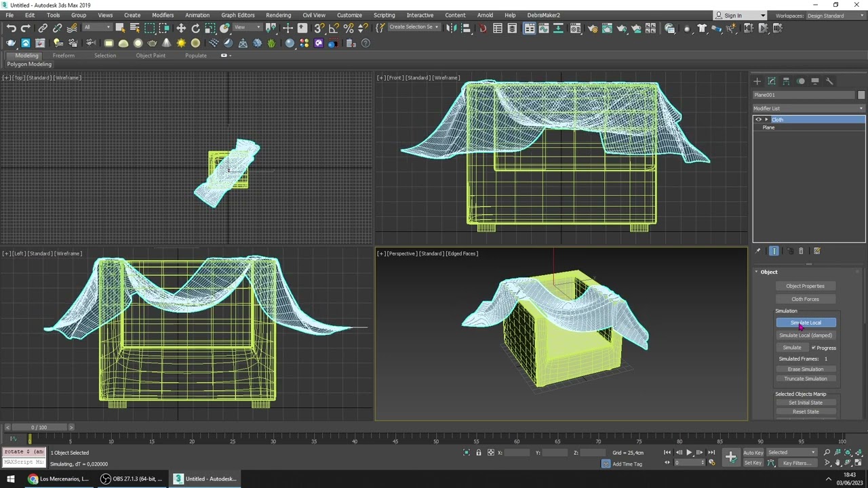
Task: Open the Hierarchy panel tab icon
Action: (x=786, y=81)
